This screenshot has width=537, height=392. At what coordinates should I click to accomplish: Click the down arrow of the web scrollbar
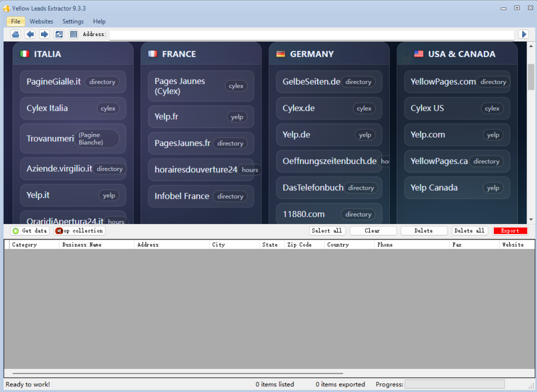[531, 220]
